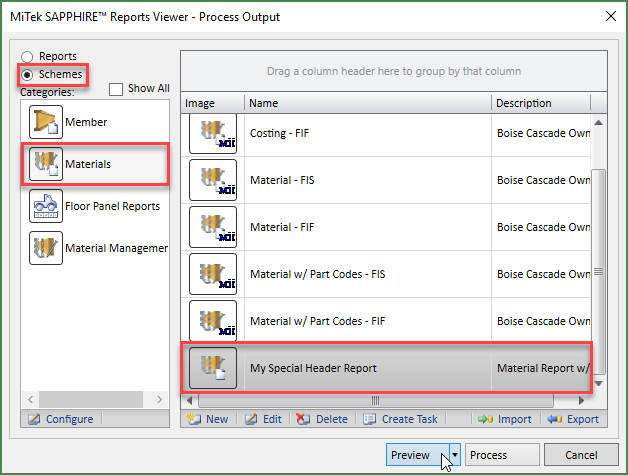This screenshot has width=628, height=475.
Task: Click the Material w/ Part Codes - FIS image
Action: coord(213,274)
